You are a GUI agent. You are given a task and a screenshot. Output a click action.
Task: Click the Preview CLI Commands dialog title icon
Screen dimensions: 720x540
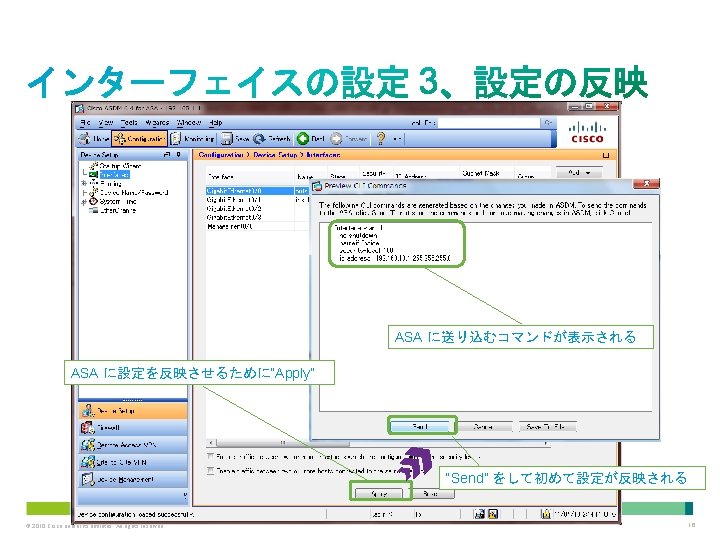click(317, 186)
